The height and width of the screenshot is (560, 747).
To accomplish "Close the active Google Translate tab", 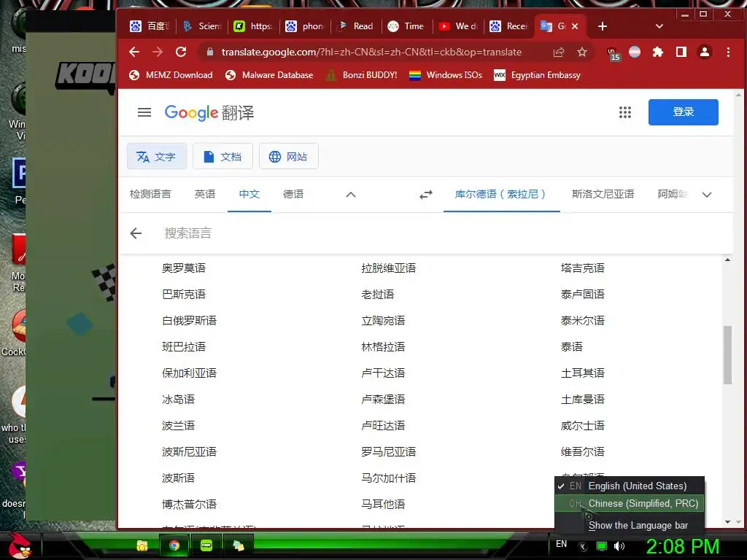I will 575,26.
